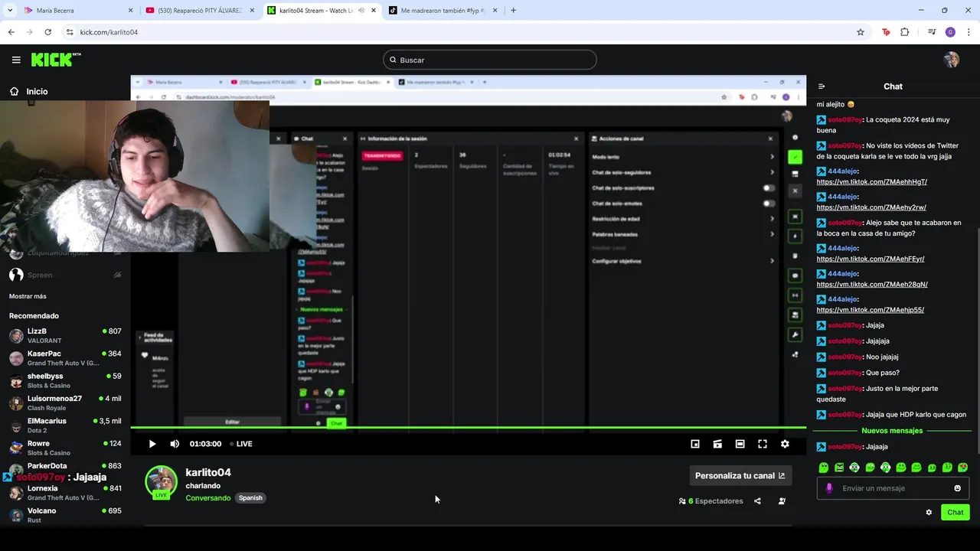
Task: Jump to LIVE in the player
Action: 241,444
